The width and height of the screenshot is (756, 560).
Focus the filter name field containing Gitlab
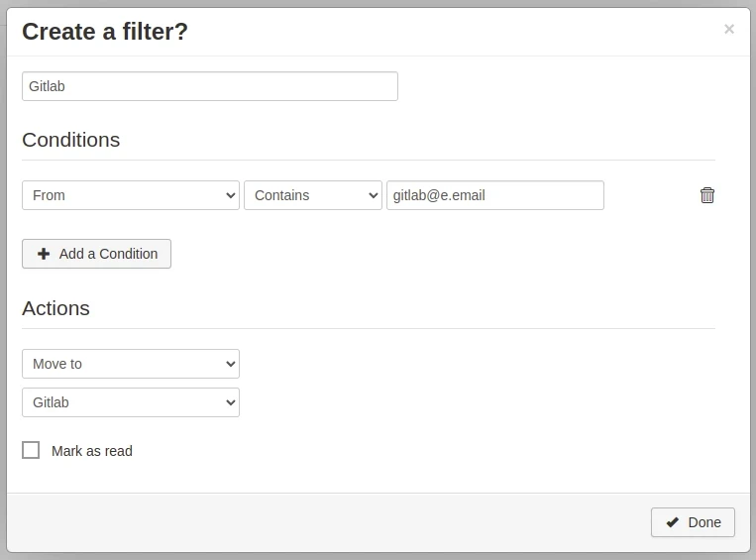[210, 86]
